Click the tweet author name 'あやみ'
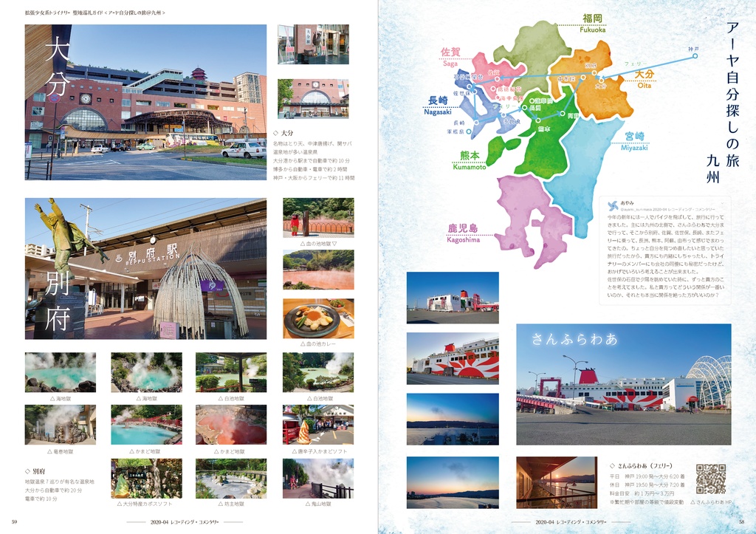756x534 pixels. pos(628,203)
